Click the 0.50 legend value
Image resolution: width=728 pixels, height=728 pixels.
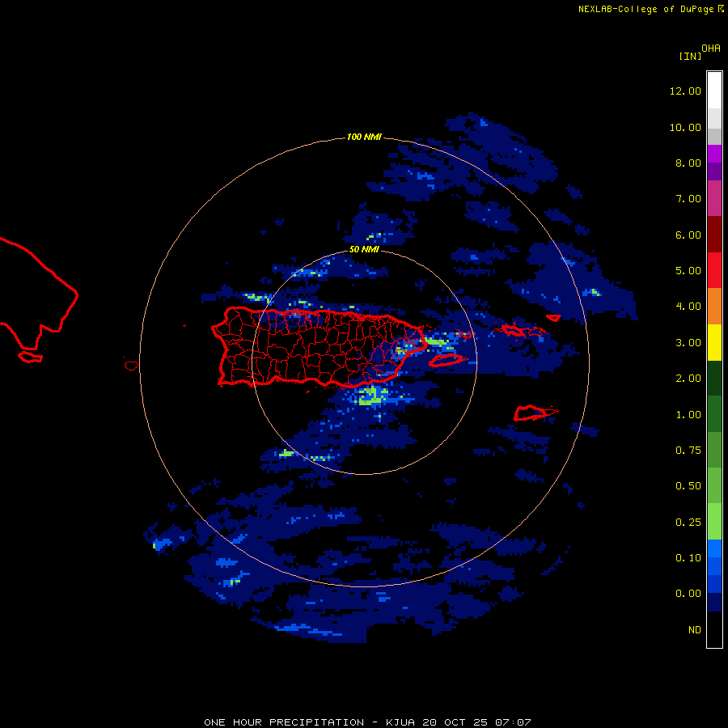click(x=688, y=486)
